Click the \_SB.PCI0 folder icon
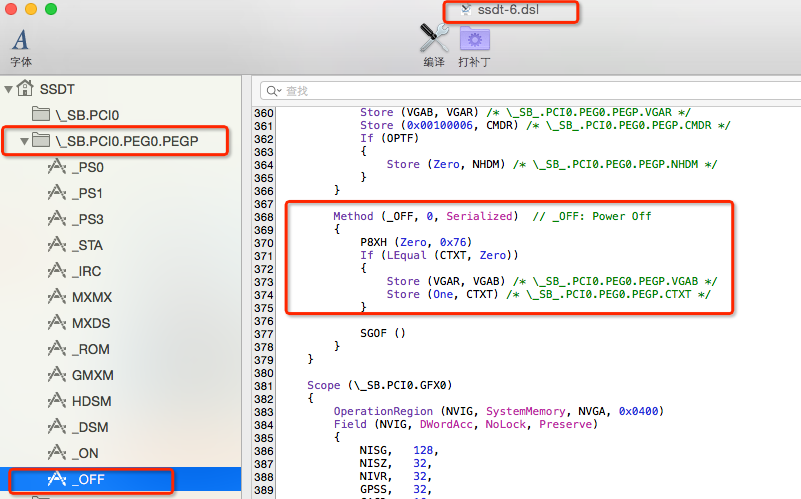801x499 pixels. tap(41, 115)
